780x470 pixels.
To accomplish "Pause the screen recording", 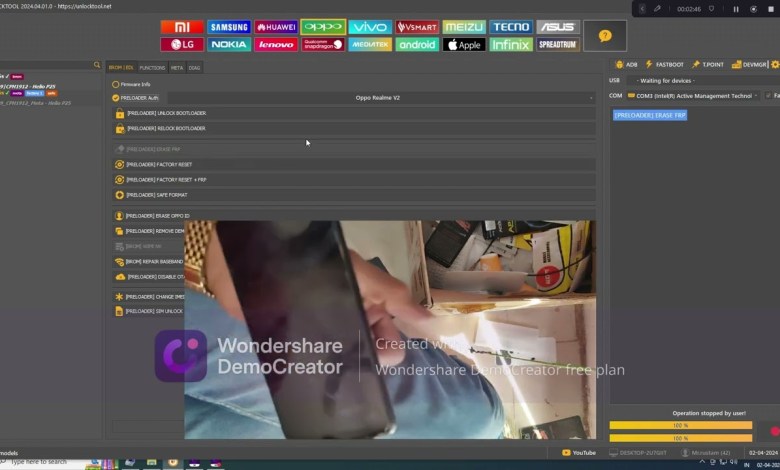I will [x=736, y=9].
